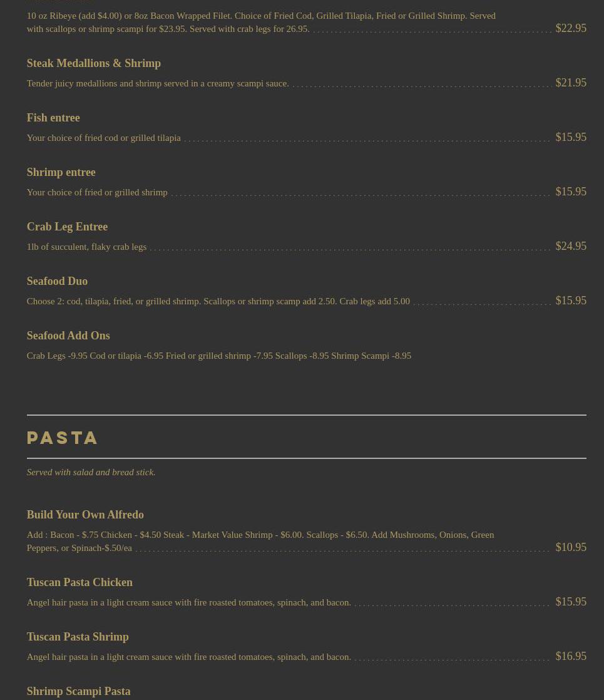Click the PASTA section header

(62, 437)
